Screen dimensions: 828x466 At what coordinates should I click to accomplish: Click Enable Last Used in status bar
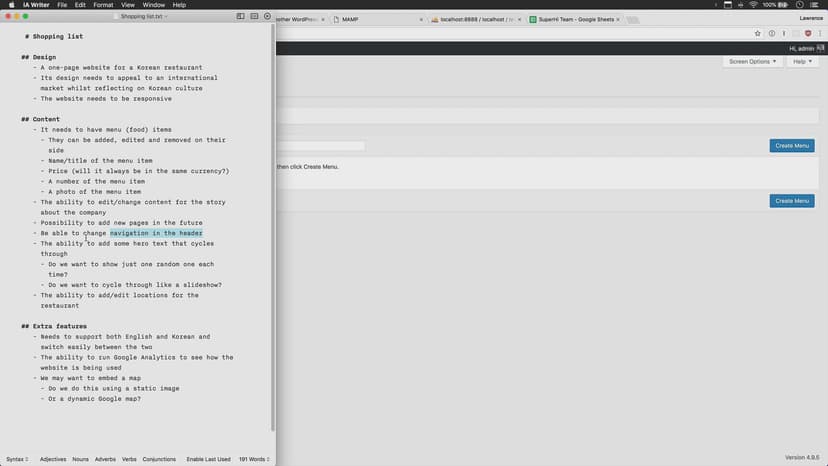point(208,459)
